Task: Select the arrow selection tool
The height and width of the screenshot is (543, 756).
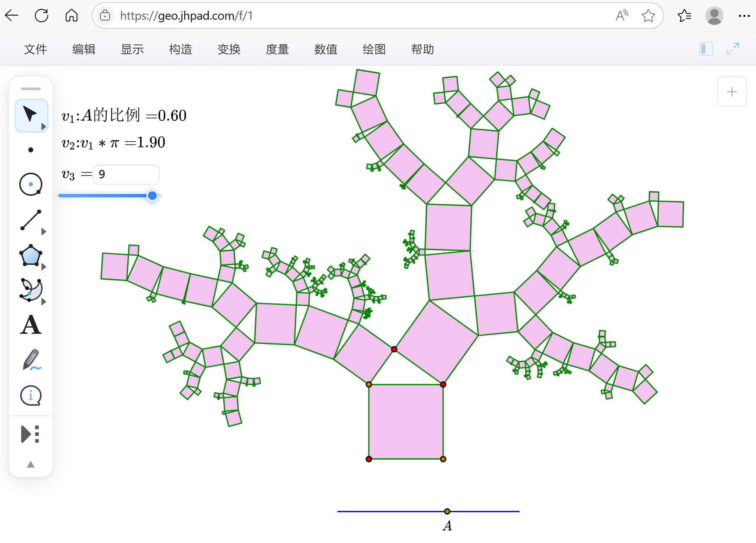Action: point(31,115)
